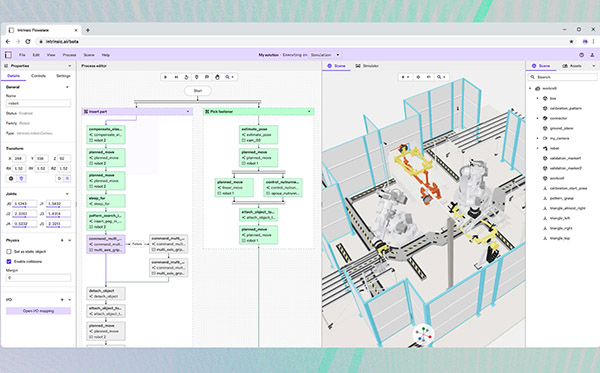Screen dimensions: 600x373
Task: Switch to the Assets tab in the right panel
Action: click(x=572, y=66)
